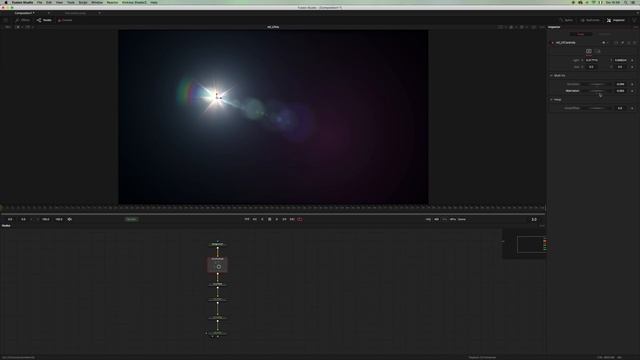Toggle the red loop playback button
Viewport: 640px width, 360px height.
pos(300,220)
